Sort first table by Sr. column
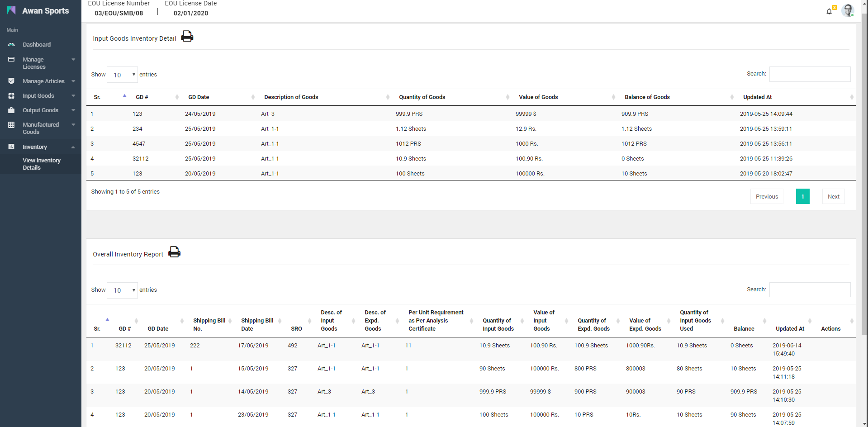Viewport: 868px width, 427px height. click(107, 97)
